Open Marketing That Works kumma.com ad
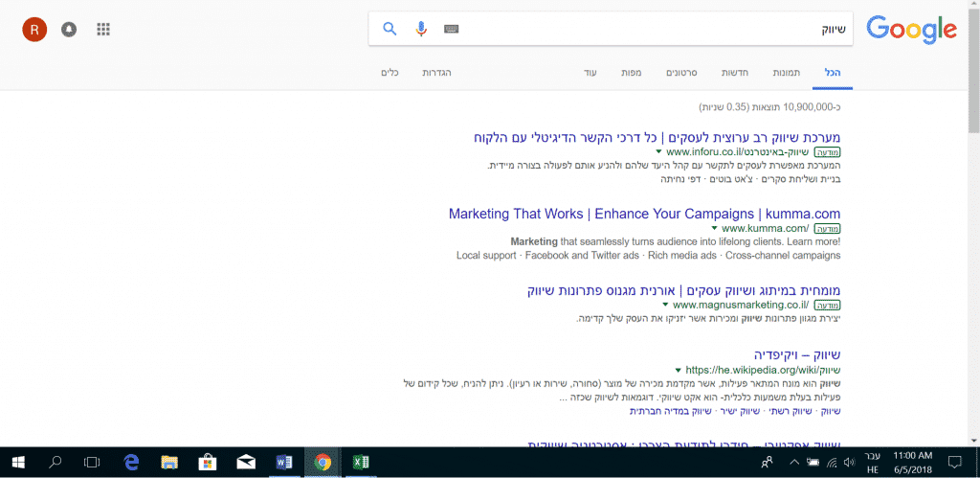Image resolution: width=980 pixels, height=478 pixels. (644, 214)
